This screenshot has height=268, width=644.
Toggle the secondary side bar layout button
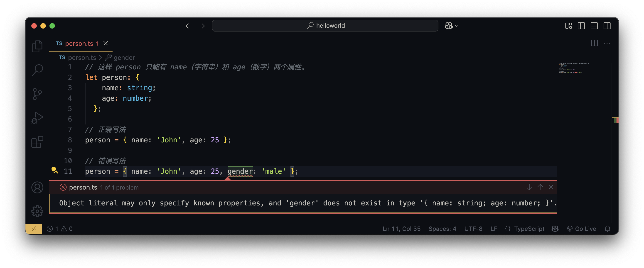coord(607,26)
